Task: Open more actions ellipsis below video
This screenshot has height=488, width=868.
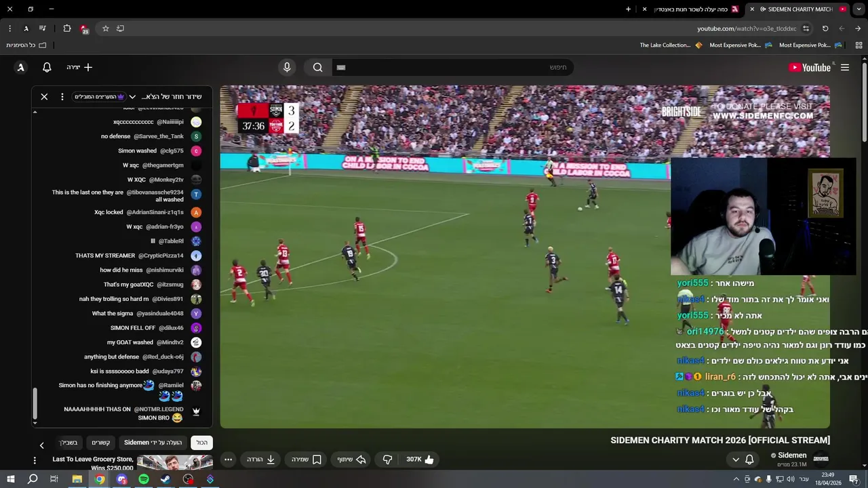Action: click(x=229, y=460)
